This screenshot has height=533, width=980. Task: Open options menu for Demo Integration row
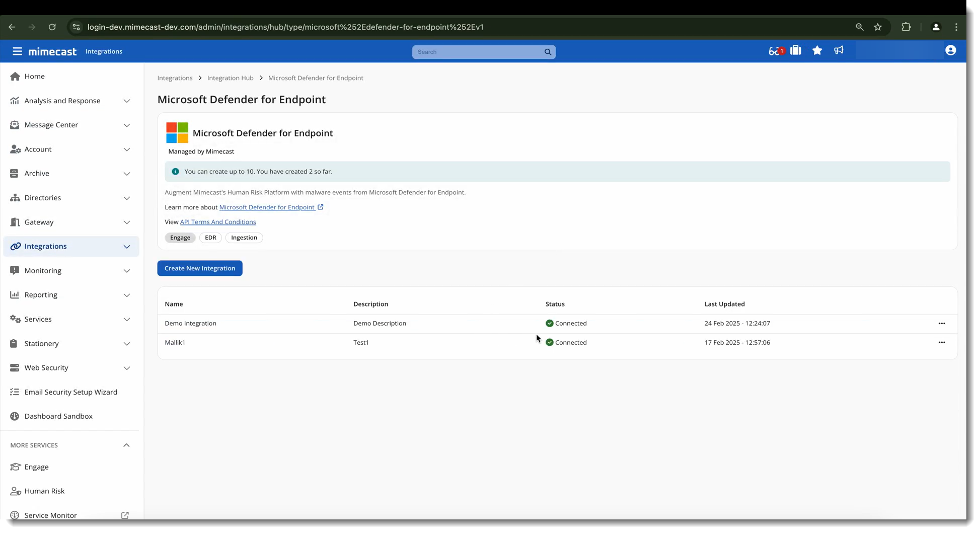pos(942,324)
